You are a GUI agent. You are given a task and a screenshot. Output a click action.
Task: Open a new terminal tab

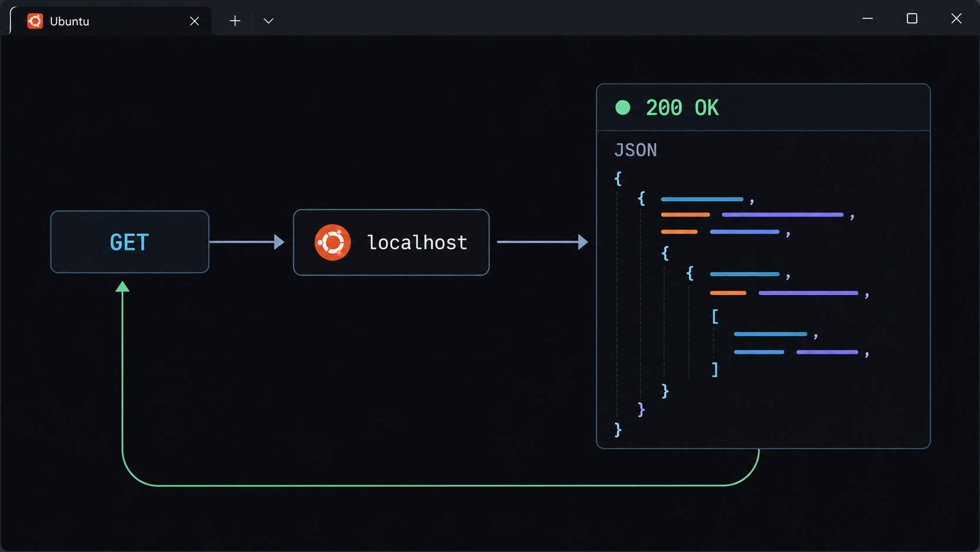[x=235, y=21]
